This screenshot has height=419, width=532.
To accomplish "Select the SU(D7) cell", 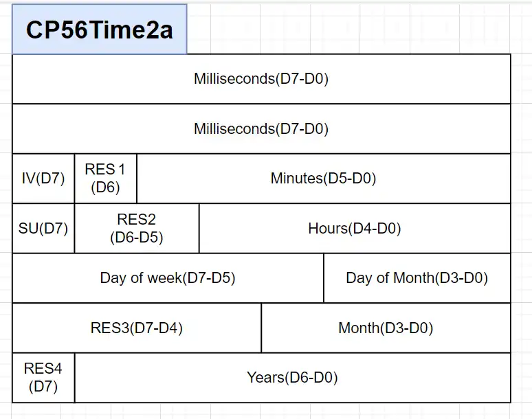I will [43, 228].
